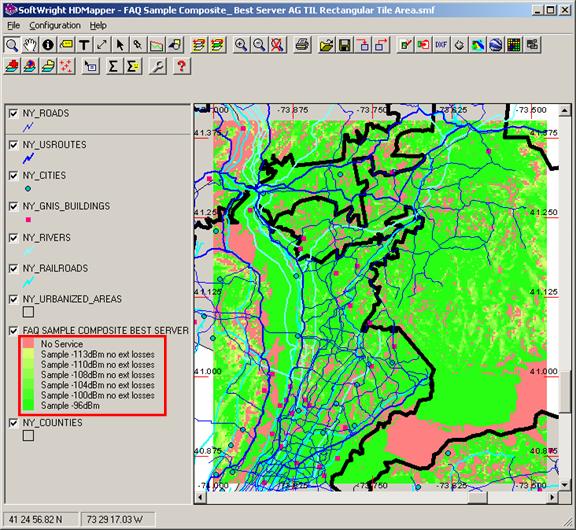Click the layer with open folder icon
The height and width of the screenshot is (530, 576).
click(x=48, y=66)
